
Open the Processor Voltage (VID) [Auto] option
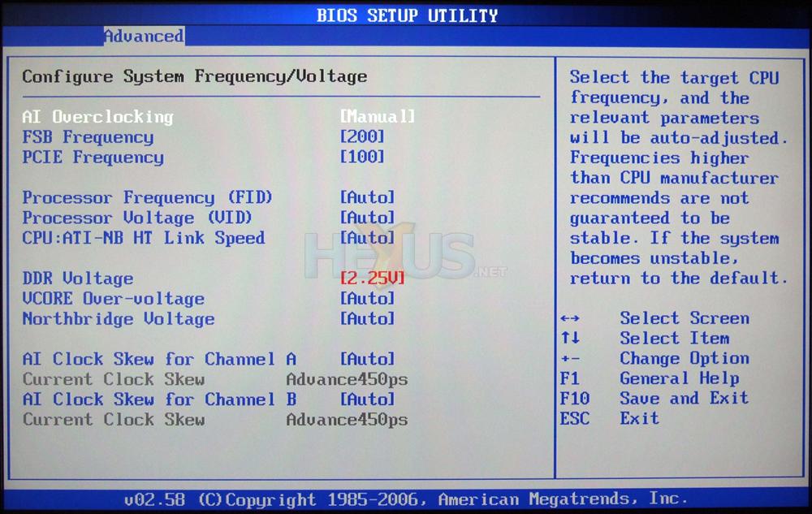pos(367,218)
